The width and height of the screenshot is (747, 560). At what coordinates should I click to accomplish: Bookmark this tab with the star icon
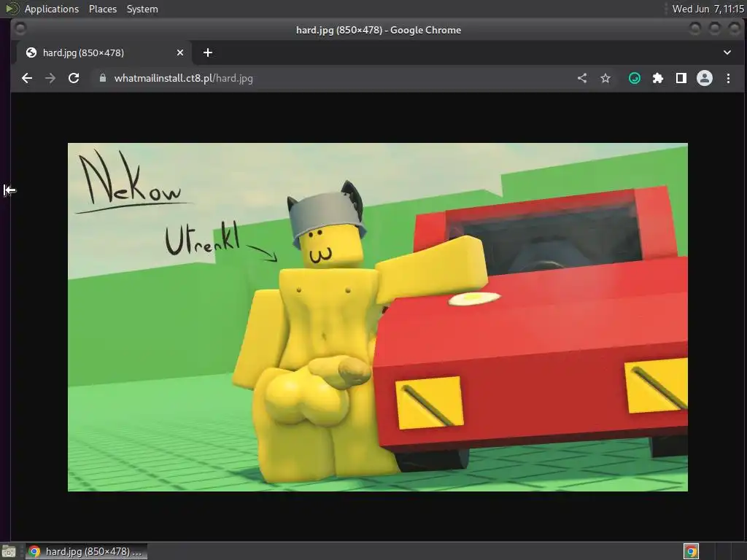605,78
